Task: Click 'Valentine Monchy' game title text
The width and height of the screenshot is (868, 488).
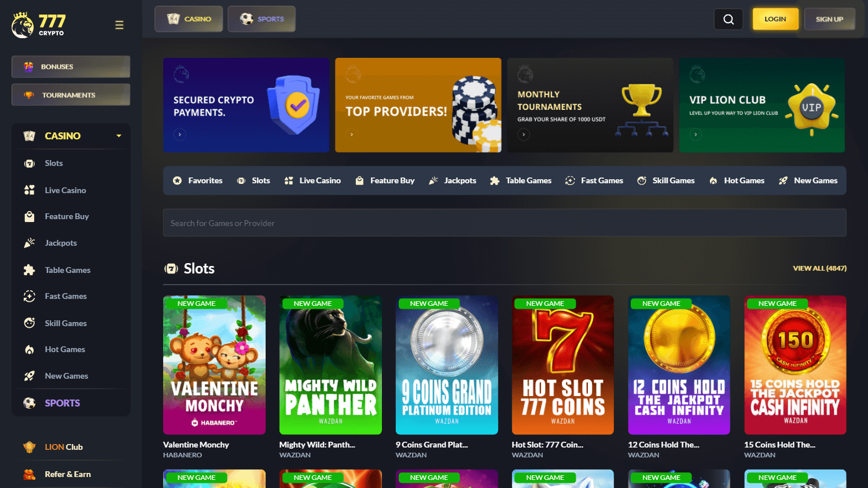Action: tap(196, 445)
